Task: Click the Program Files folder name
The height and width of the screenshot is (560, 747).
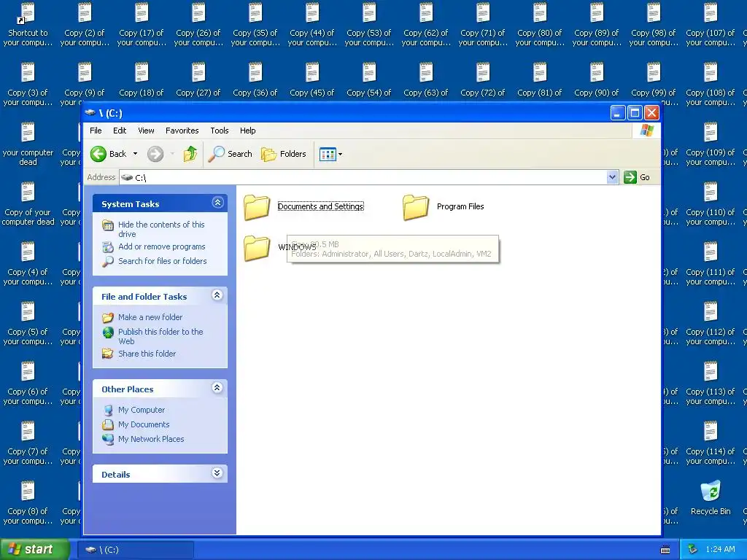Action: tap(460, 206)
